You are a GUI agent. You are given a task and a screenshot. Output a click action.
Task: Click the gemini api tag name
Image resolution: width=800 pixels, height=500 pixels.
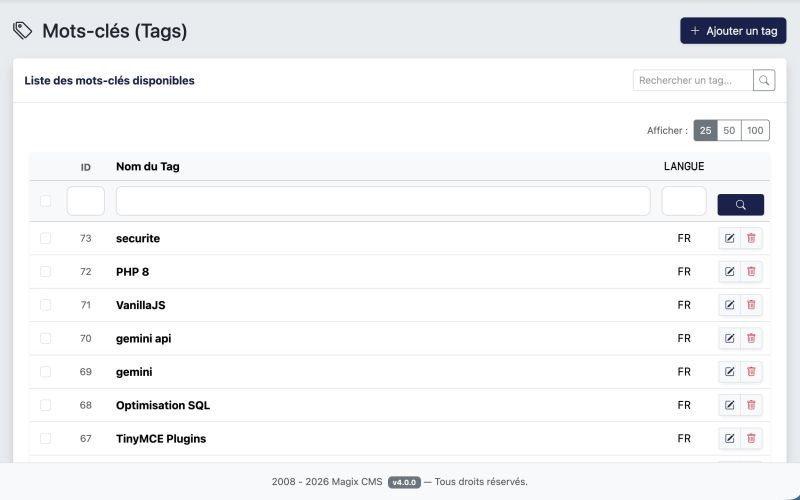pyautogui.click(x=143, y=338)
